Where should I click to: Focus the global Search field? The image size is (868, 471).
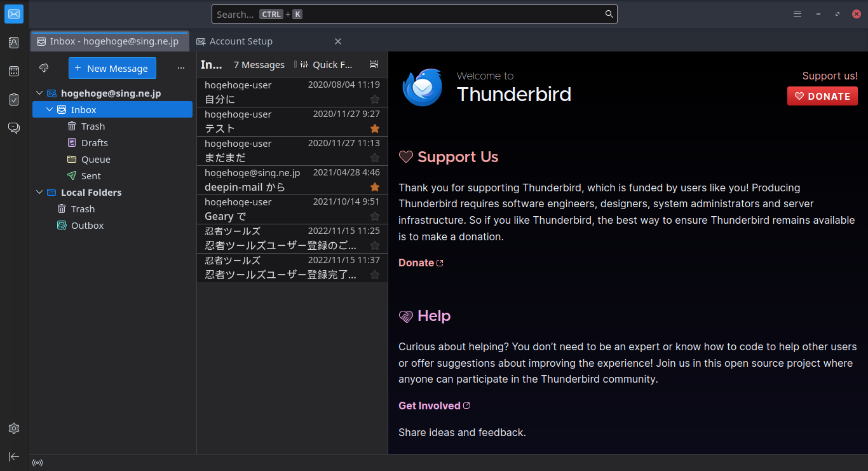pos(414,14)
